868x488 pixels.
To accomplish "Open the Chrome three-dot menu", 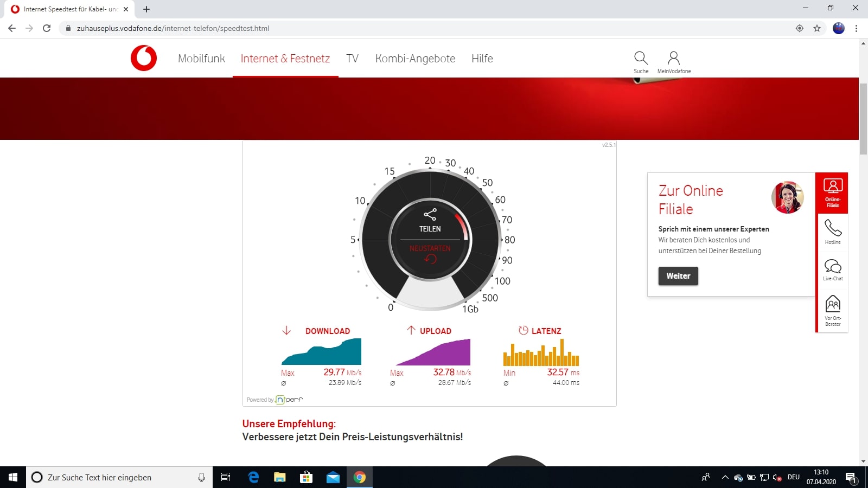I will click(x=856, y=28).
